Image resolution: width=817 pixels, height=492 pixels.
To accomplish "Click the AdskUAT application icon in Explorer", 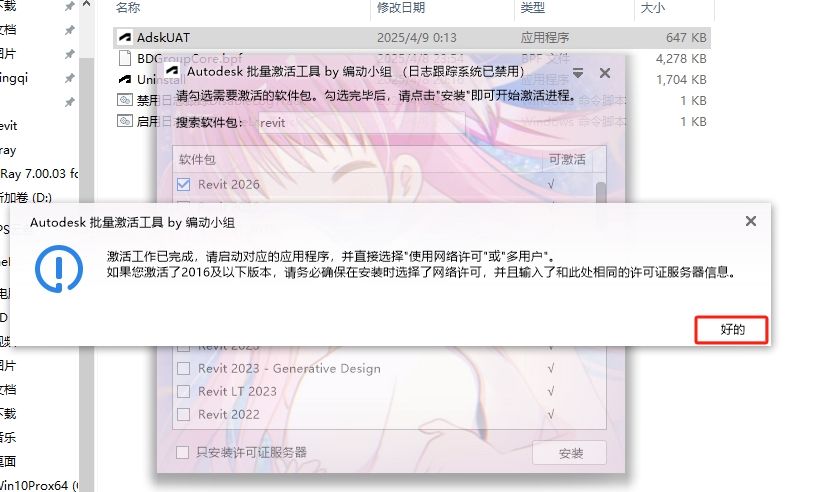I will point(125,38).
